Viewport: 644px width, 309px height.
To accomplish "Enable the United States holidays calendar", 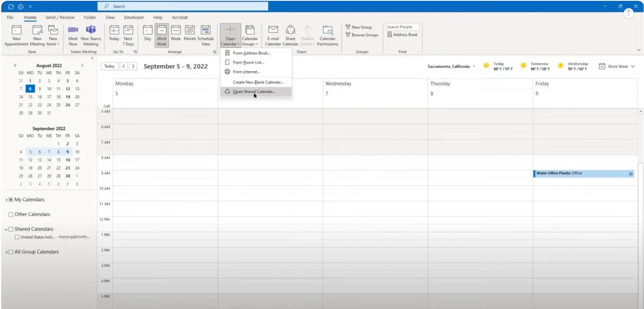I will (17, 237).
